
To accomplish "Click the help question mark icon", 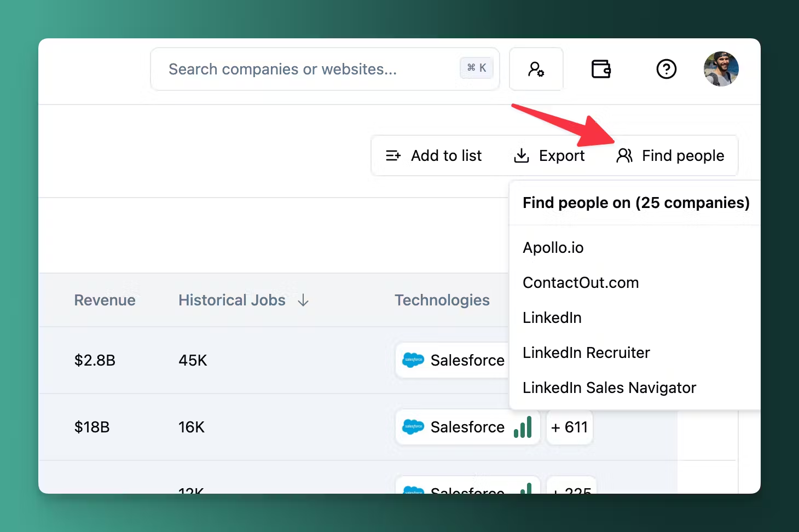I will 666,69.
